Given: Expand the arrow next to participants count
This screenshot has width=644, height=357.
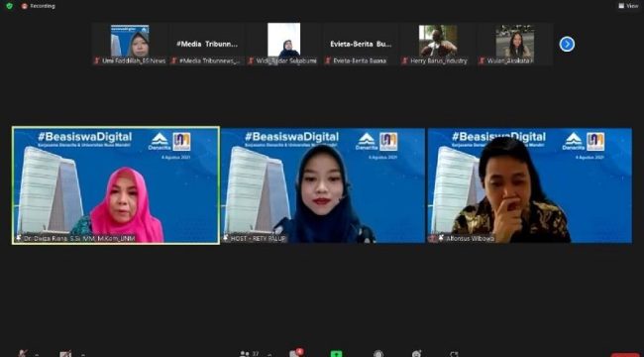Looking at the screenshot, I should pos(269,354).
